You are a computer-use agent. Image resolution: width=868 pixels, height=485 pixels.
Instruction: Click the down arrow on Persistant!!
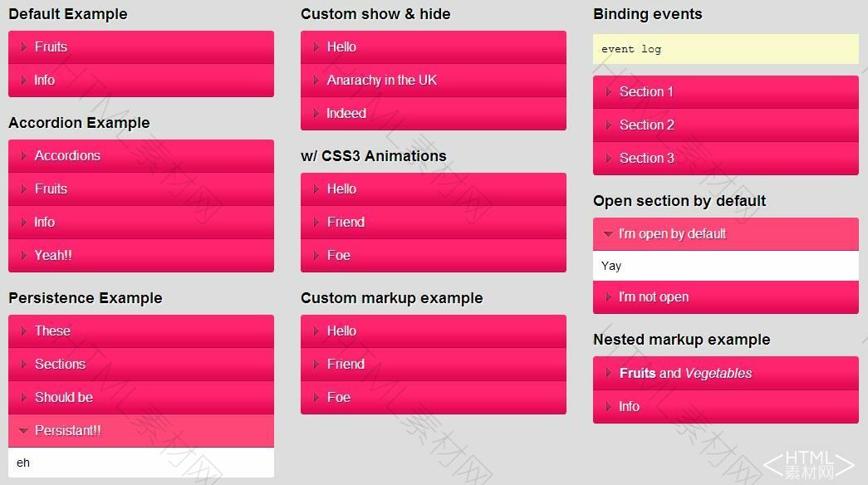(x=23, y=431)
